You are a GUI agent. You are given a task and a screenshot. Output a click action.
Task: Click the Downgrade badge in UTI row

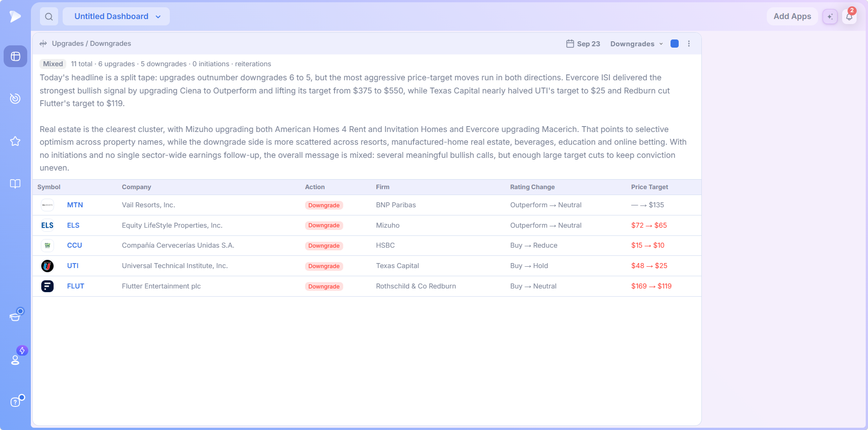[x=324, y=266]
